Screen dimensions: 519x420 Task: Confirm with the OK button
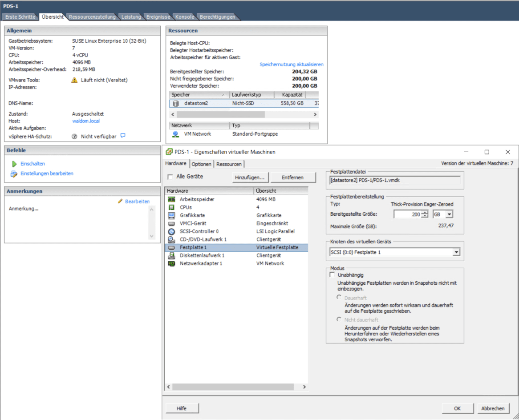[x=458, y=408]
